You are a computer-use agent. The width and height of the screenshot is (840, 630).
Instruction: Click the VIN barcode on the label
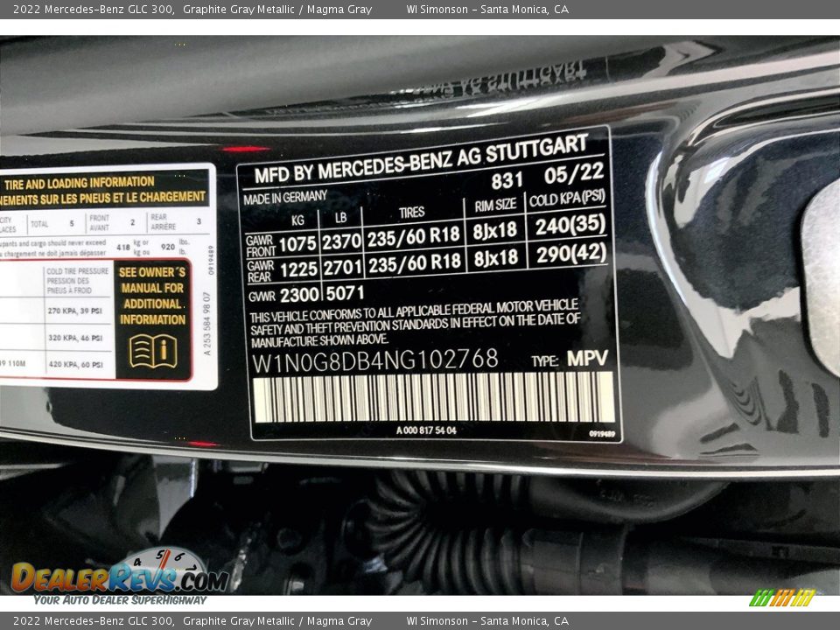pos(433,397)
